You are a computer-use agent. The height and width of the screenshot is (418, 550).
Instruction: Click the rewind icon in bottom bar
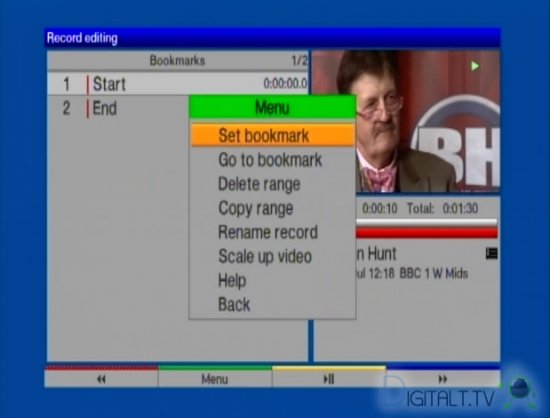coord(101,379)
